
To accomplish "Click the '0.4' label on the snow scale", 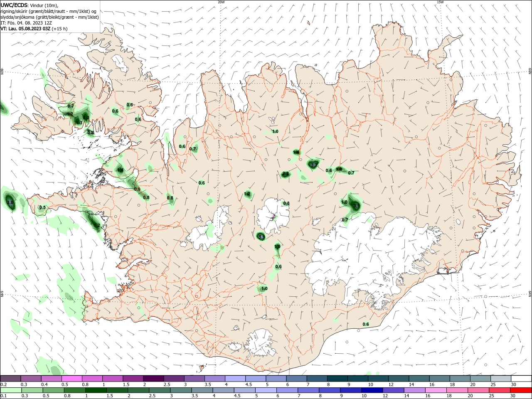I will tap(44, 385).
